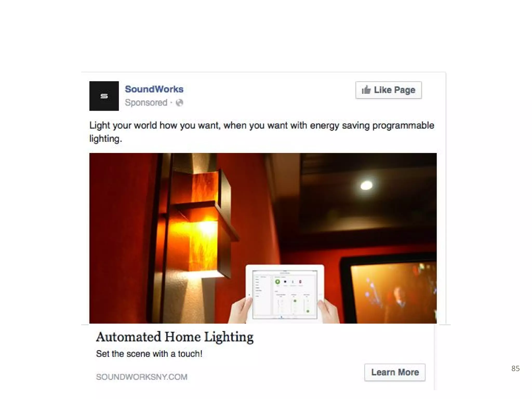Open the SoundWorks page name link
Screen dimensions: 532x399
(154, 89)
